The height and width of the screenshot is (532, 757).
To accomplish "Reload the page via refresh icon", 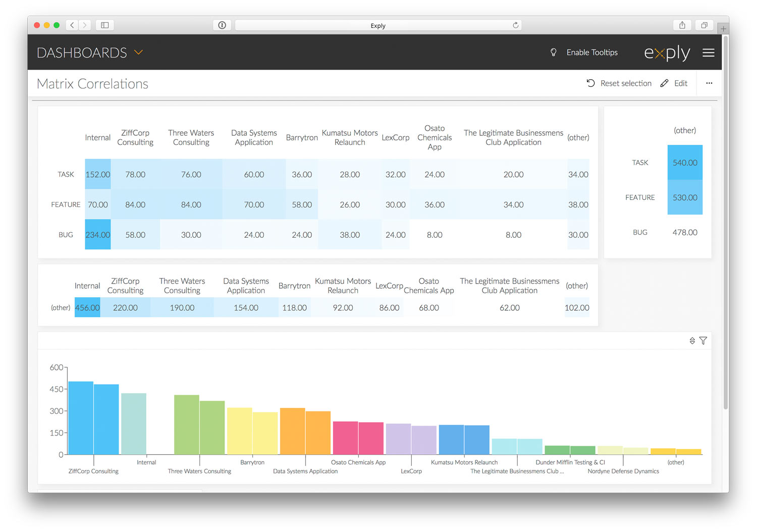I will click(515, 25).
